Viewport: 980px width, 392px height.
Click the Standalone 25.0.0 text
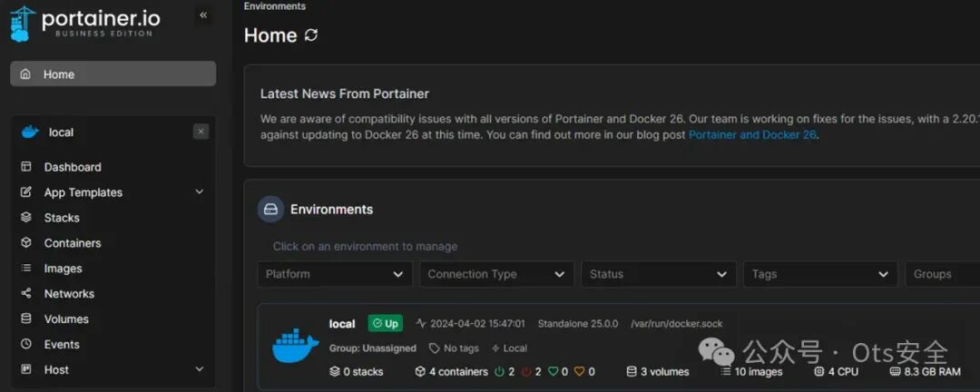[577, 323]
